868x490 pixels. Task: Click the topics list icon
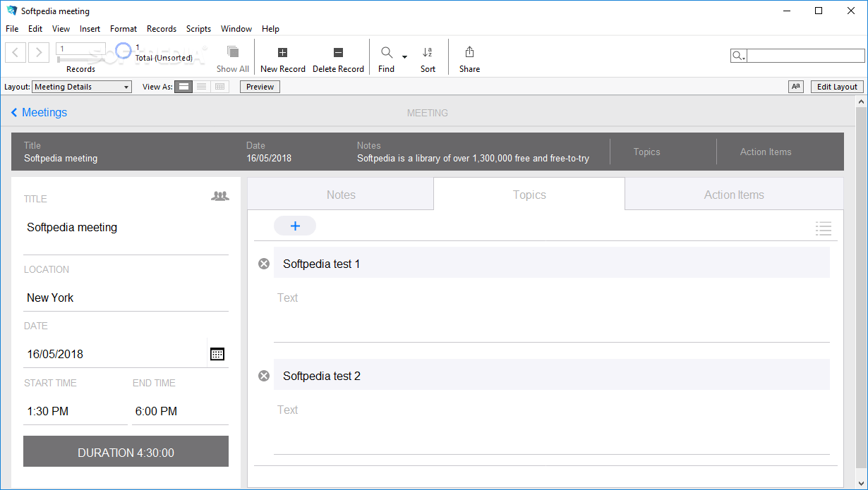tap(823, 228)
